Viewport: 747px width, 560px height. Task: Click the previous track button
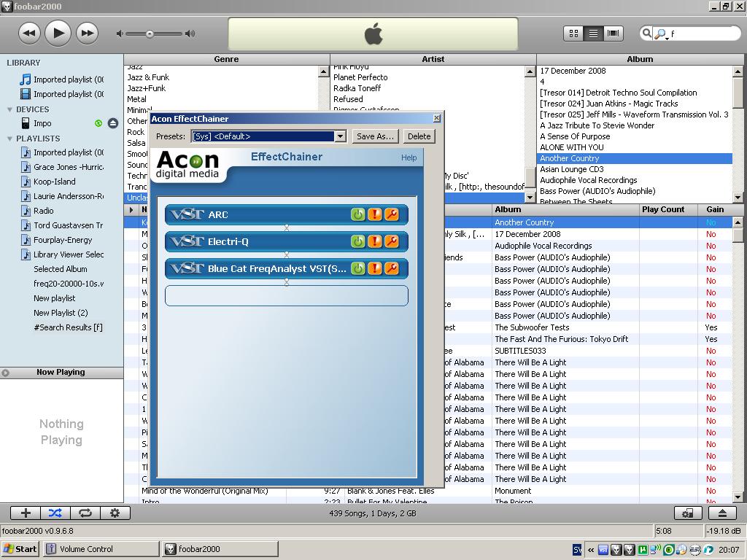[x=29, y=34]
